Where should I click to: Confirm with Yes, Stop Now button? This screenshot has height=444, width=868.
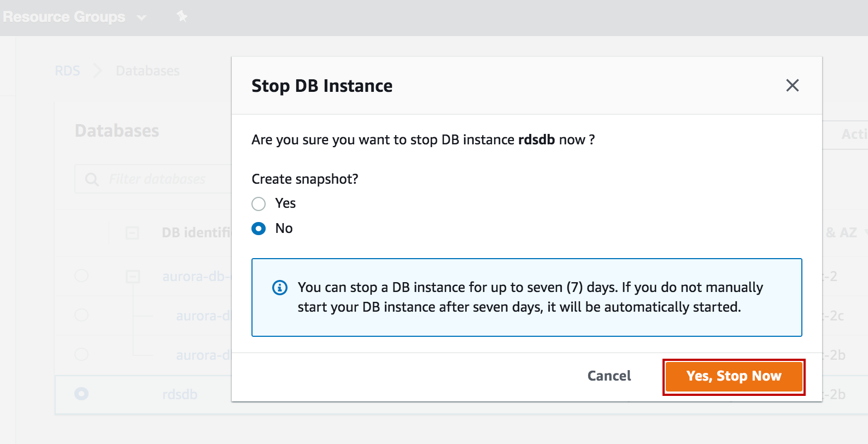pyautogui.click(x=734, y=376)
